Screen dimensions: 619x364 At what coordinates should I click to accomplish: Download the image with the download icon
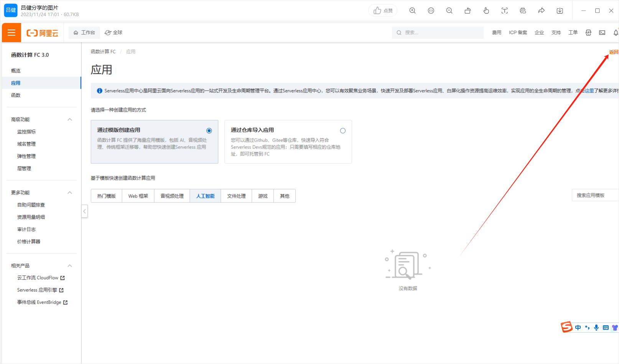[560, 11]
